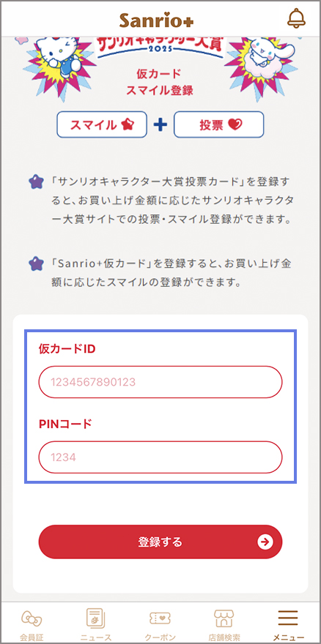Click the second purple star bullet
This screenshot has height=644, width=321.
(x=36, y=263)
